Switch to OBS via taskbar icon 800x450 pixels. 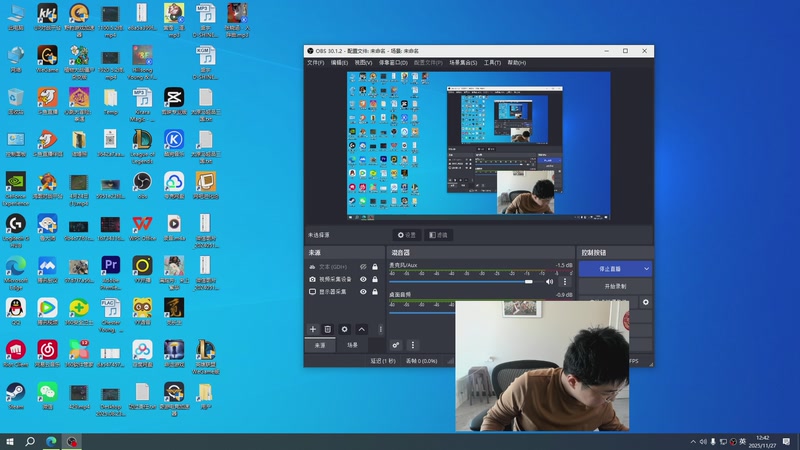coord(72,441)
